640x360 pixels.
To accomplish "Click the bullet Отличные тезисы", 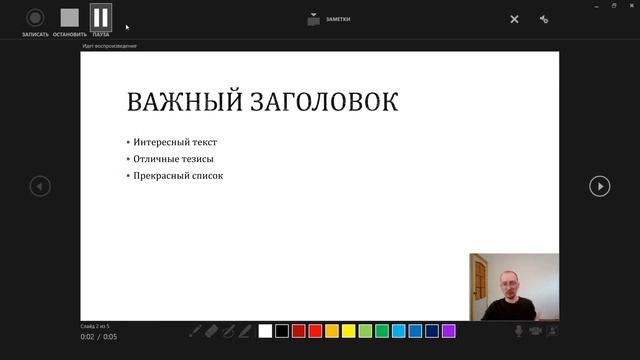I will [x=173, y=159].
